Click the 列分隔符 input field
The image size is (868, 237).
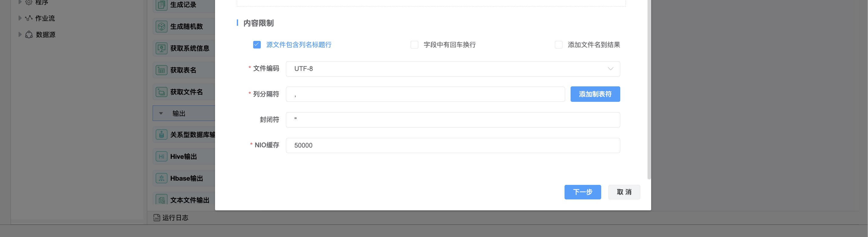tap(425, 94)
